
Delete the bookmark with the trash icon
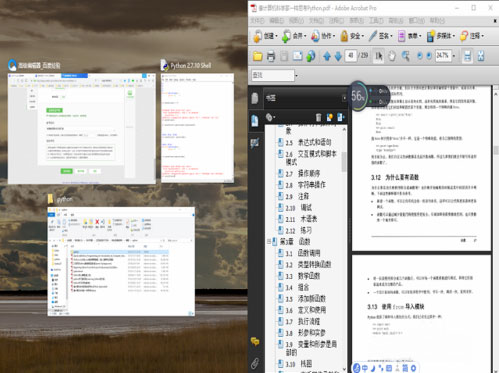coord(318,117)
